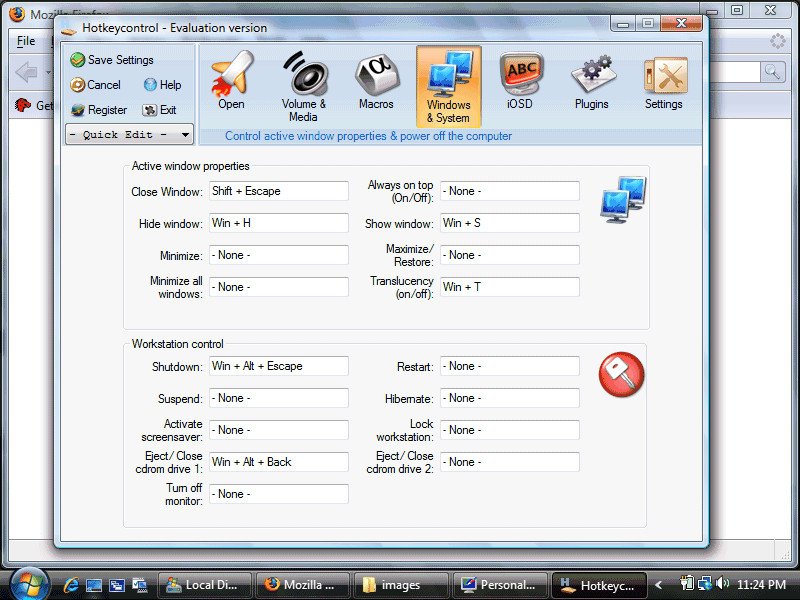
Task: Click the monitors icon in Active window properties
Action: pos(623,199)
